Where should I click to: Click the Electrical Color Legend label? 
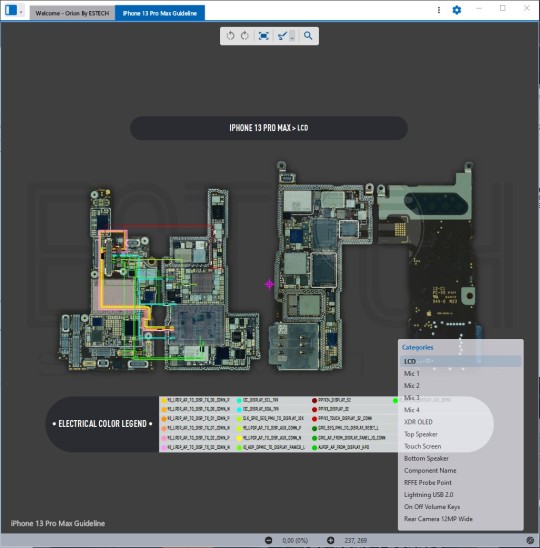(x=102, y=424)
